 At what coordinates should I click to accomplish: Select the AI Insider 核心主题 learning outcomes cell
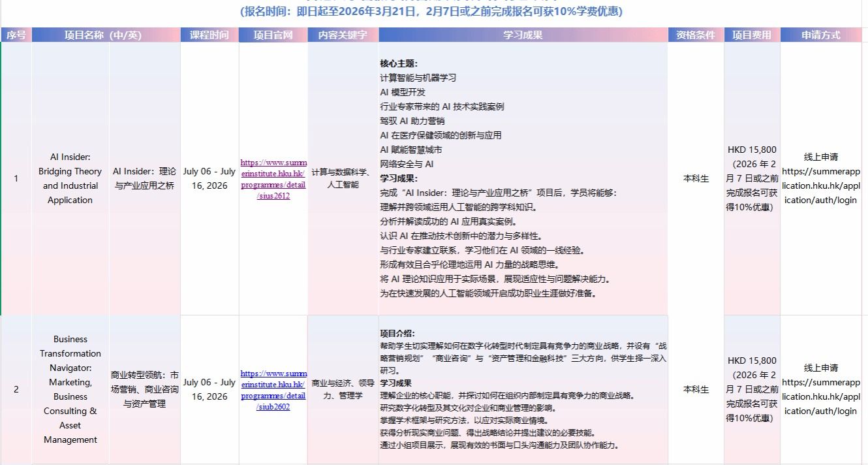523,179
